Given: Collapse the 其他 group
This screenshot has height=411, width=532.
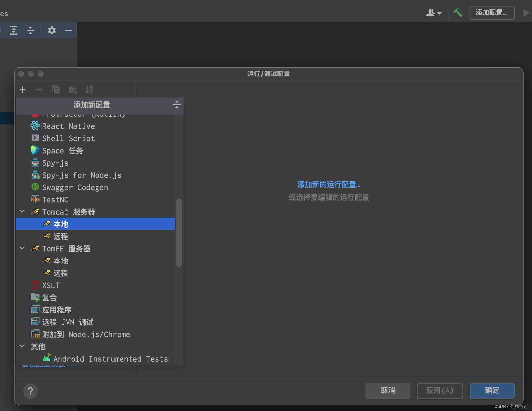Looking at the screenshot, I should click(22, 346).
